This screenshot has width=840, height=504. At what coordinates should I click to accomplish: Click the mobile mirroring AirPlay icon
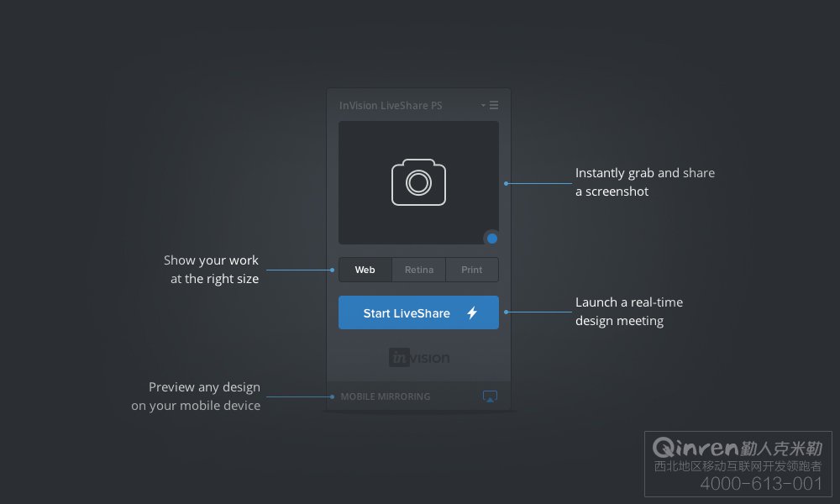pos(490,396)
